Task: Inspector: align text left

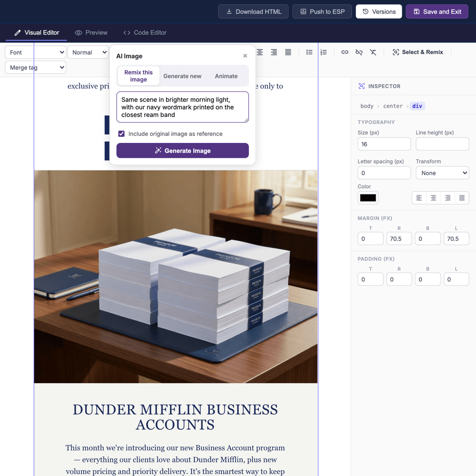Action: click(419, 198)
